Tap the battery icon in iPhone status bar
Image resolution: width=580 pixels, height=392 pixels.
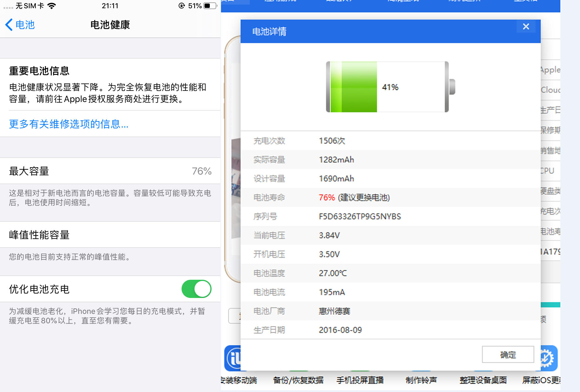click(210, 6)
